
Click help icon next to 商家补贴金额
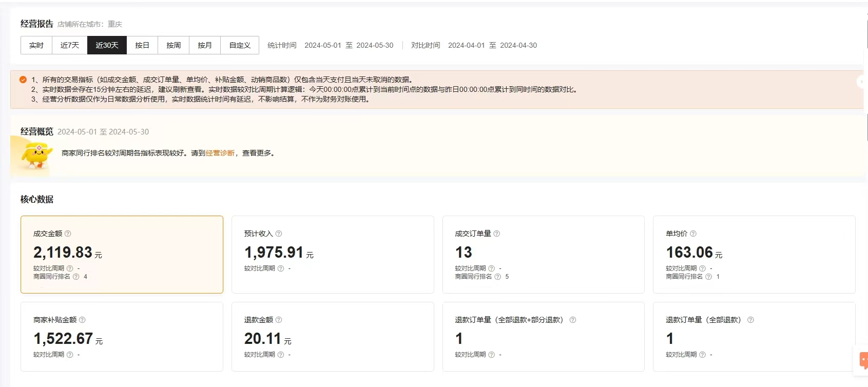(x=82, y=320)
